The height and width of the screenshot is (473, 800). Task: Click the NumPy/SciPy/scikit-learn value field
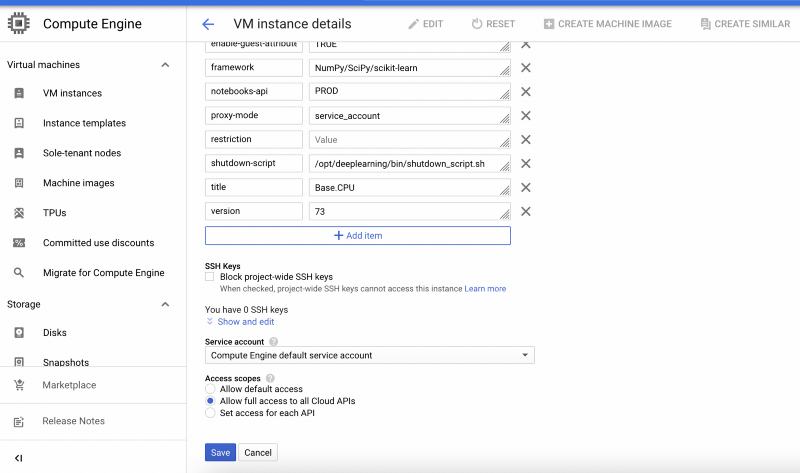[x=410, y=68]
